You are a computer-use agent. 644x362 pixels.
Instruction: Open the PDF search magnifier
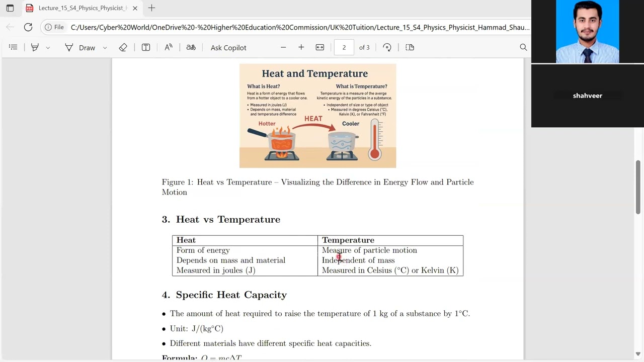pyautogui.click(x=523, y=47)
